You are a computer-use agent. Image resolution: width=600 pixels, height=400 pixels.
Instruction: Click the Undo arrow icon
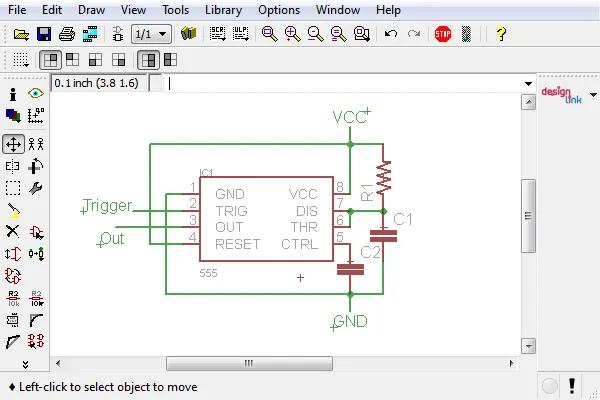pos(391,34)
